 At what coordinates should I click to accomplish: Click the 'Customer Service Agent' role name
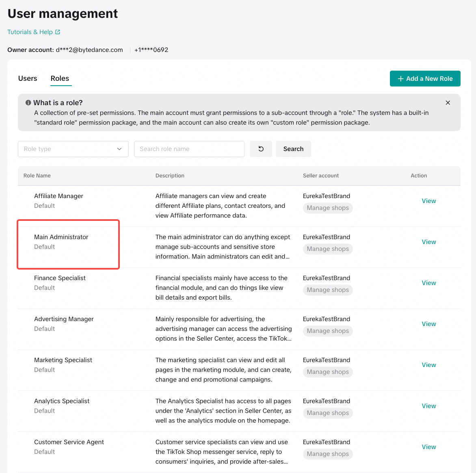[69, 442]
